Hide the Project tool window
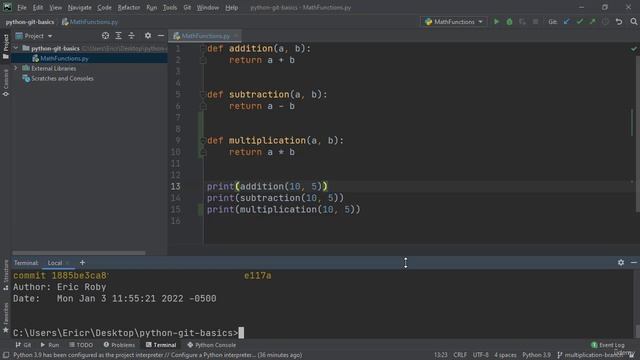This screenshot has height=360, width=640. click(x=161, y=36)
